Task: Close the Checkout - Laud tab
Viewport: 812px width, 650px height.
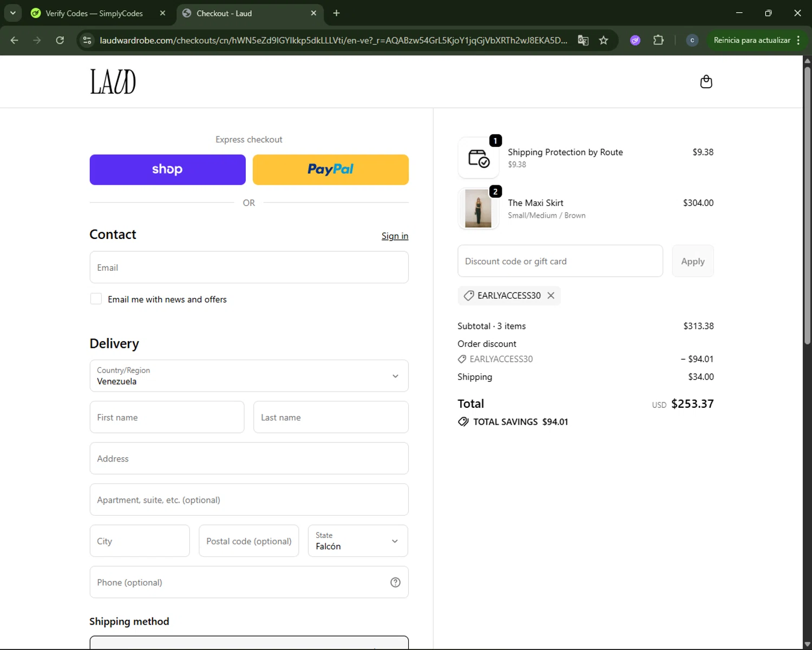Action: click(313, 13)
